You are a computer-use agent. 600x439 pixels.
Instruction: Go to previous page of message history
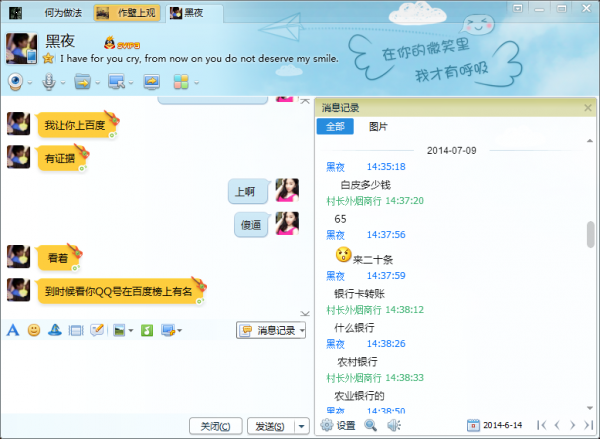557,425
